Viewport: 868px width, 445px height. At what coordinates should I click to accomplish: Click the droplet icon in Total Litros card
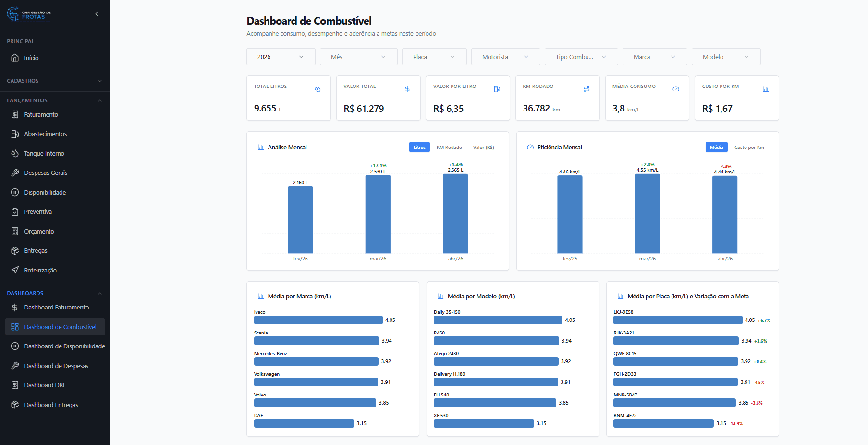[318, 89]
